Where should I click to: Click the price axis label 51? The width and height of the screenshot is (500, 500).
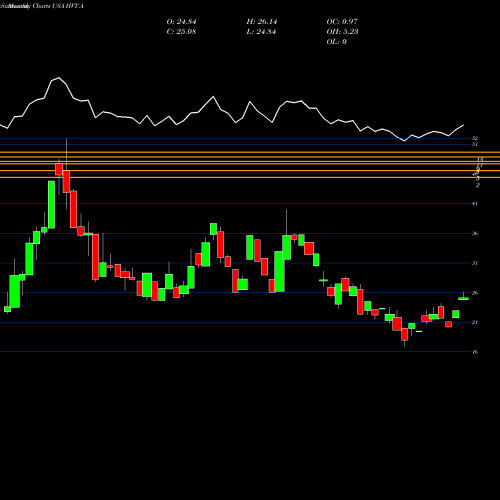[475, 144]
